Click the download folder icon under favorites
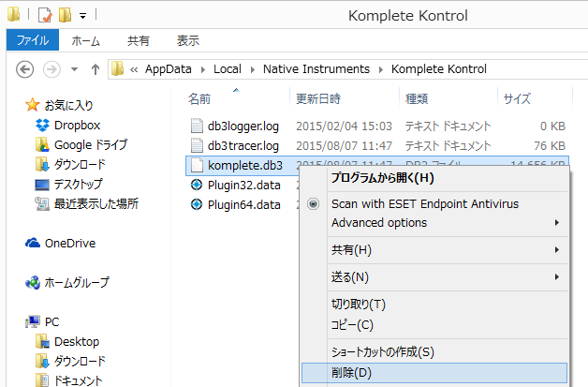This screenshot has width=588, height=387. pyautogui.click(x=42, y=164)
